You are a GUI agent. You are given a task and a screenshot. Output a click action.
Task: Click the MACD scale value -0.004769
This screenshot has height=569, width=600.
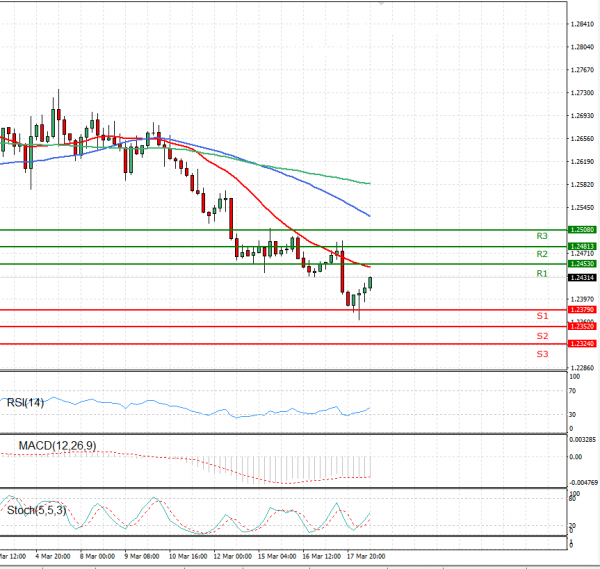[x=584, y=483]
